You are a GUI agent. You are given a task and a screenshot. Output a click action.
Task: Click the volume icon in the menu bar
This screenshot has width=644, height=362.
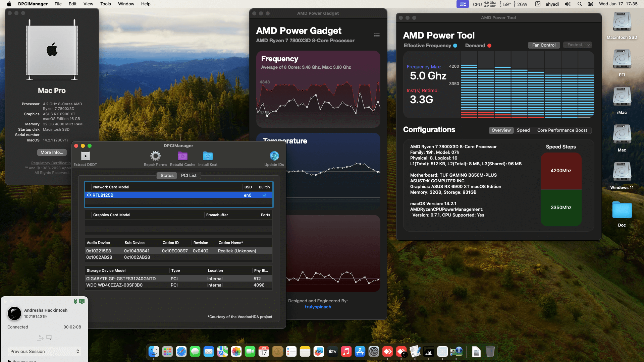(568, 4)
